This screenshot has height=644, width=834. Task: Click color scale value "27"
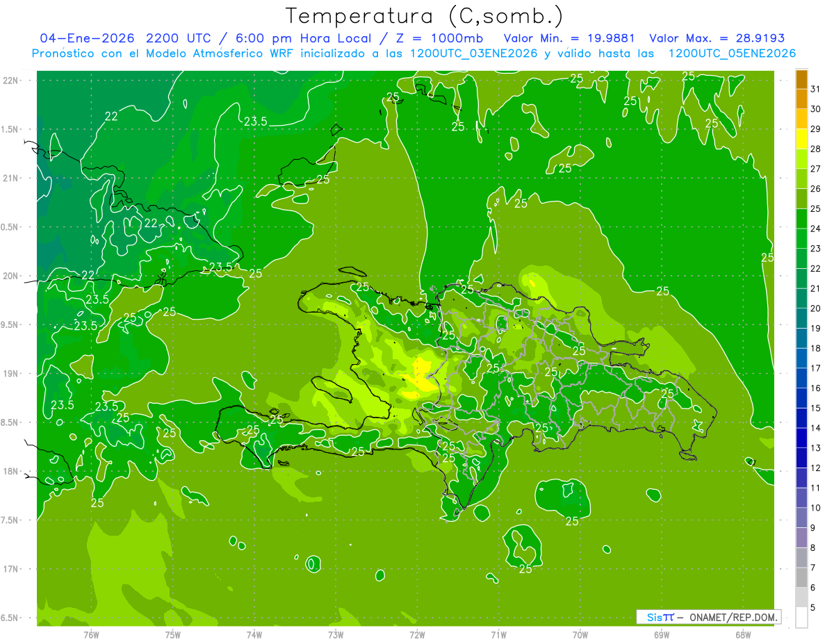click(x=816, y=169)
